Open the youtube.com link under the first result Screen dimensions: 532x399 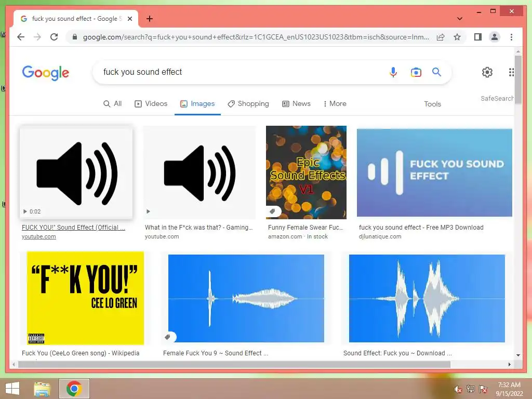tap(38, 236)
